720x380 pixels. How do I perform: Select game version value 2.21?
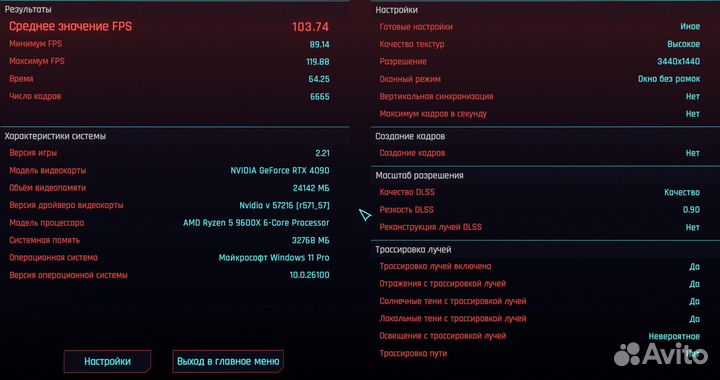(x=322, y=153)
